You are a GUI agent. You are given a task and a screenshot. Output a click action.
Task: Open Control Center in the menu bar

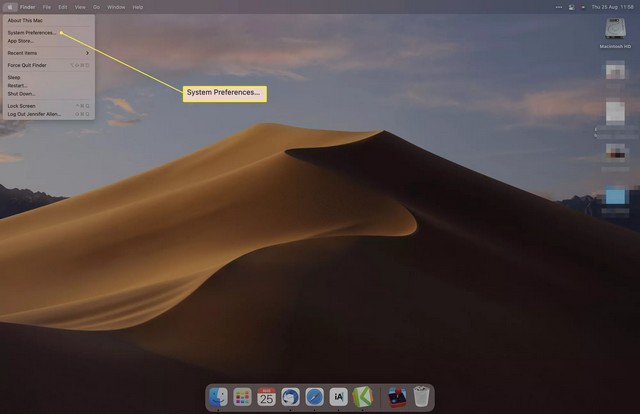pyautogui.click(x=570, y=7)
